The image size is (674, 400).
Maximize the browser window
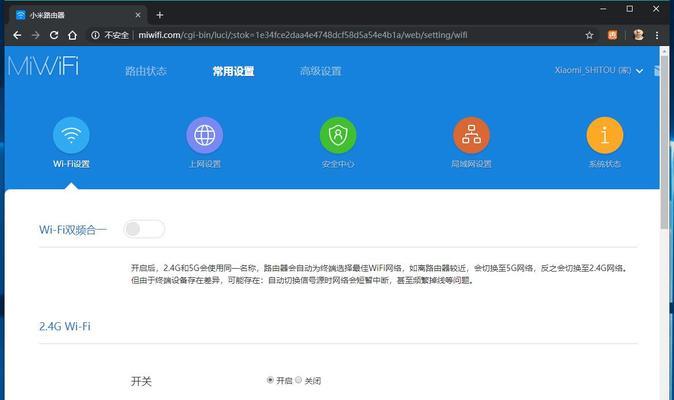630,9
